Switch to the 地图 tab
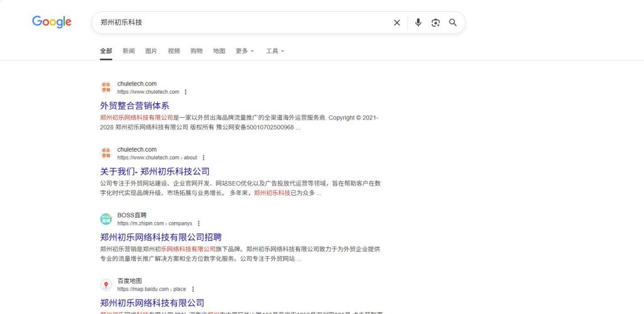Image resolution: width=644 pixels, height=314 pixels. (219, 51)
